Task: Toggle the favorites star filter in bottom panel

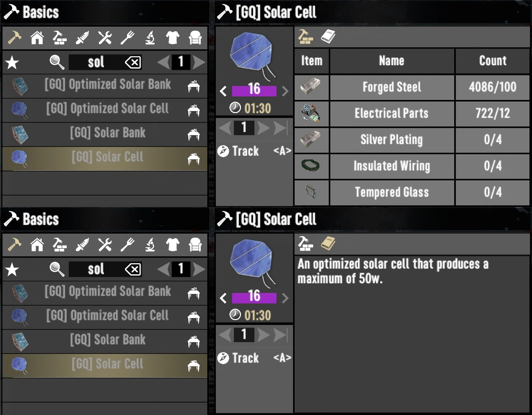Action: point(12,270)
